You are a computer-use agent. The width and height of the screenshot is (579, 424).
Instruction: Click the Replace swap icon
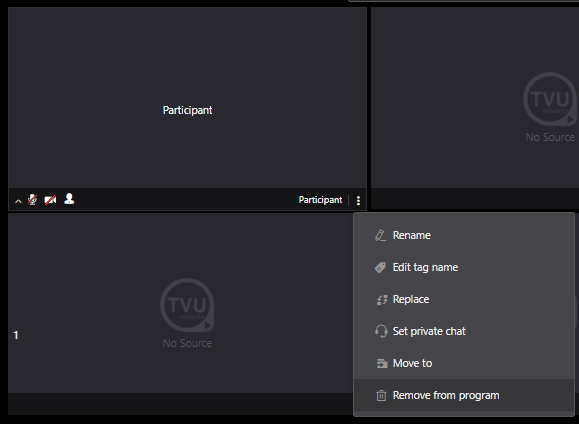pyautogui.click(x=382, y=300)
